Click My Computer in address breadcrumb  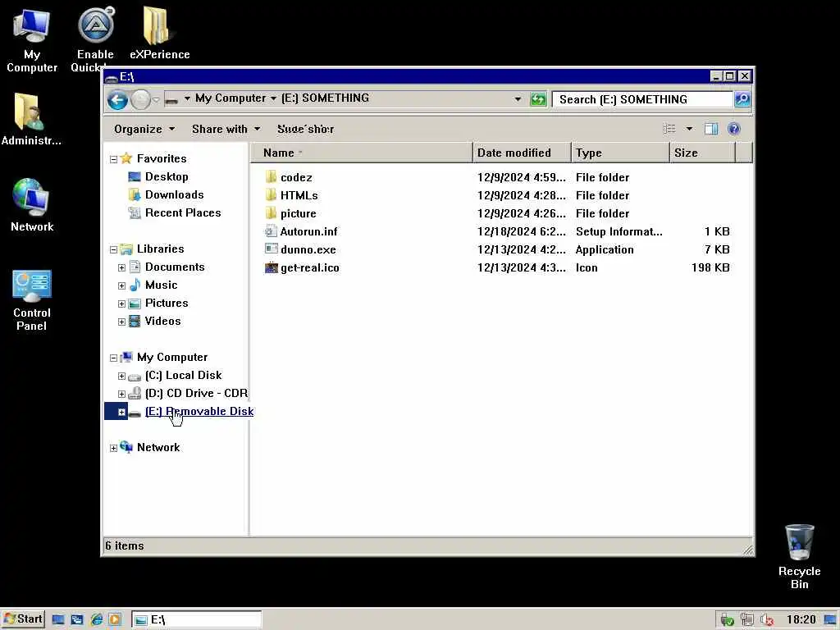click(x=231, y=98)
